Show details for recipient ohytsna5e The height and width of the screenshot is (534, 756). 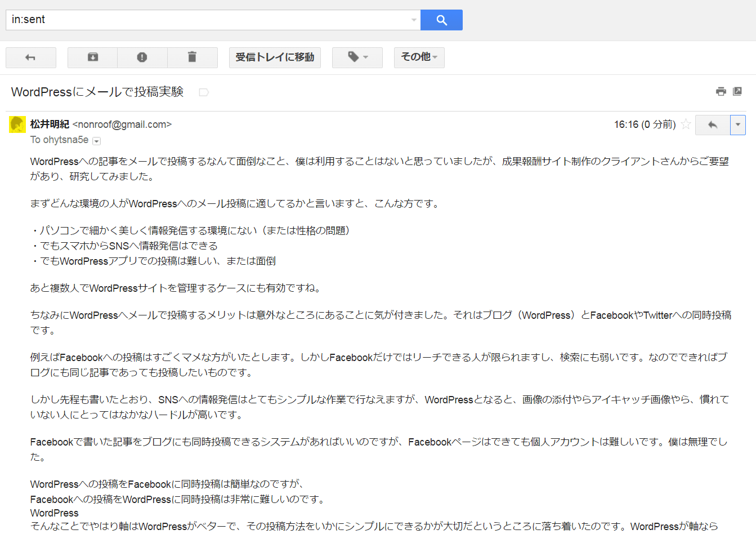(96, 141)
